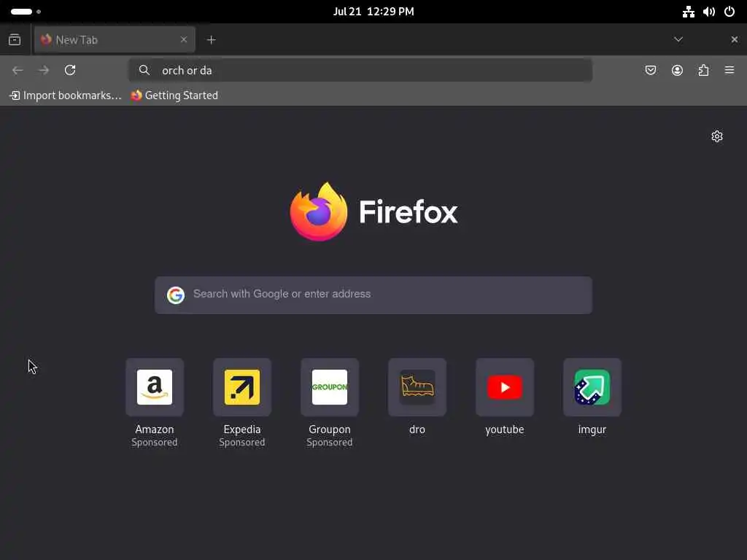Click the address bar containing 'orch or da'
Viewport: 747px width, 560px height.
(360, 71)
